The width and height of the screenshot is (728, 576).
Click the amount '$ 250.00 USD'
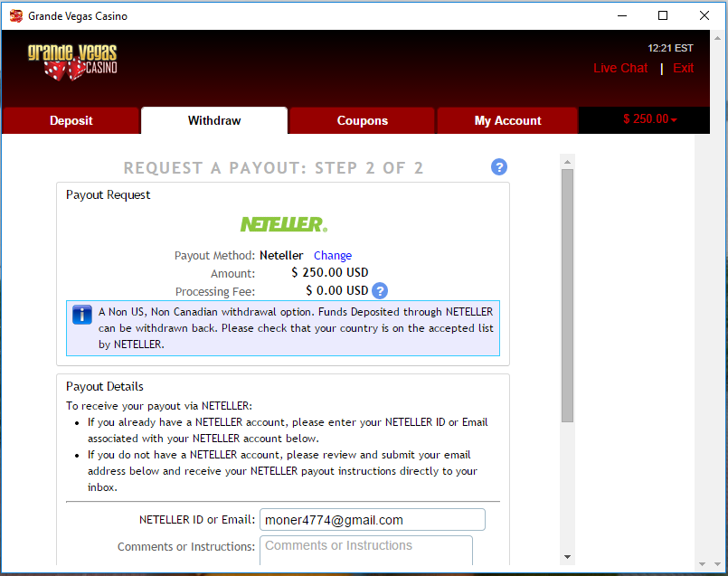click(x=330, y=272)
